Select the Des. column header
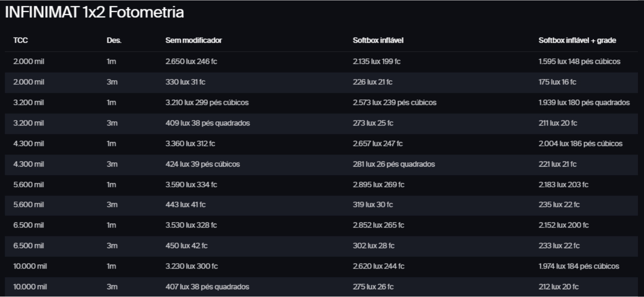644x297 pixels. pyautogui.click(x=114, y=41)
